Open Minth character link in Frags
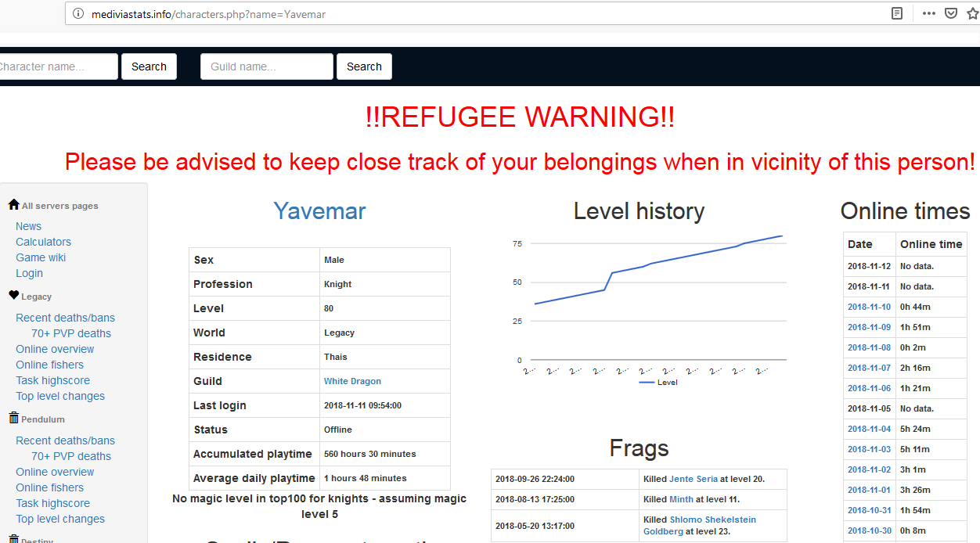This screenshot has width=980, height=543. [683, 499]
